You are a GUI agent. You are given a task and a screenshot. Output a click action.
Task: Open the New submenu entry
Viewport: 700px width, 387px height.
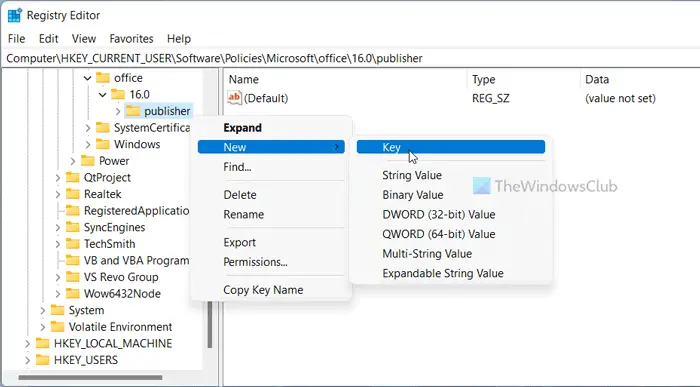coord(271,147)
